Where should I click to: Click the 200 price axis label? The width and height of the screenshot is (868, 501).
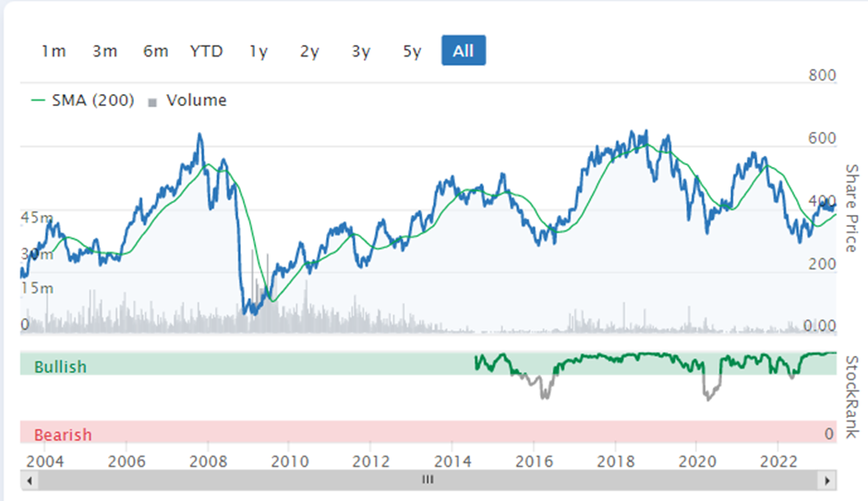pyautogui.click(x=822, y=264)
